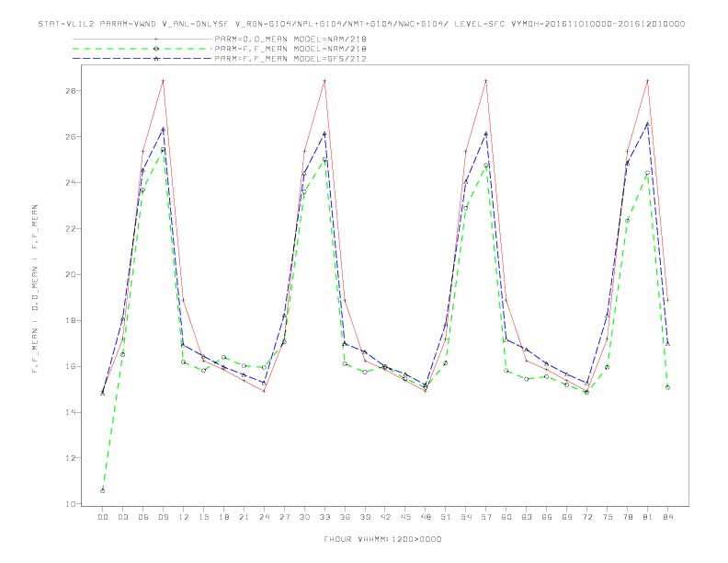Click green circle data point at hour 00

(103, 491)
